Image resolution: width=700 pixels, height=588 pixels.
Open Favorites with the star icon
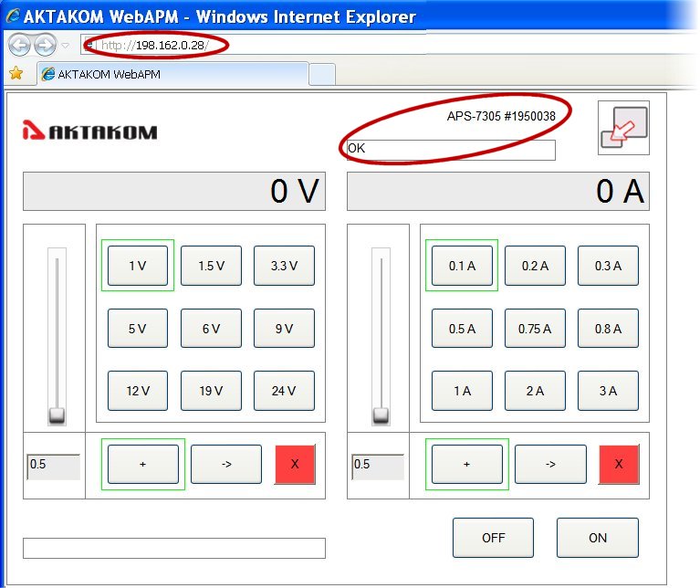click(16, 73)
